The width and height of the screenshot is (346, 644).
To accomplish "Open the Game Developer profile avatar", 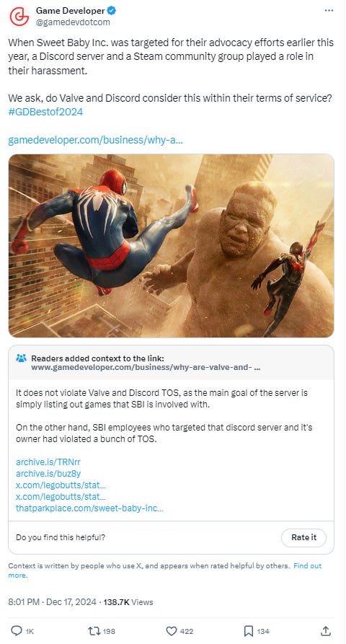I will coord(19,17).
